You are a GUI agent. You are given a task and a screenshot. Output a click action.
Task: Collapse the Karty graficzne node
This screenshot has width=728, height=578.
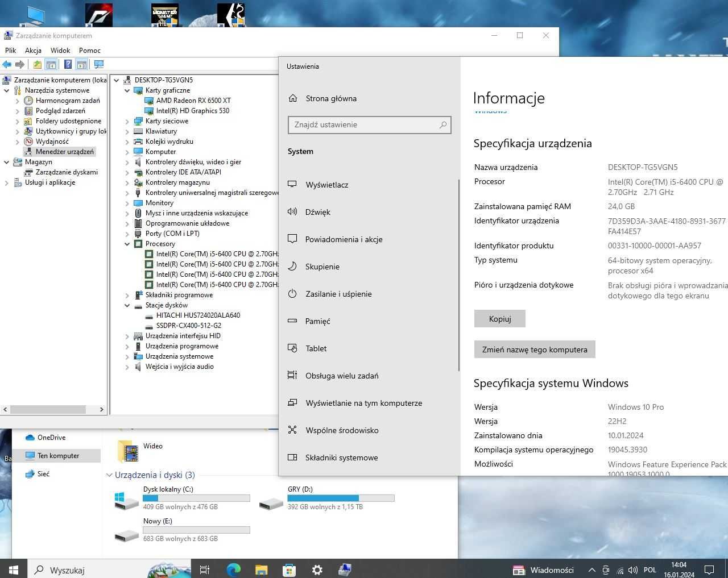(127, 90)
